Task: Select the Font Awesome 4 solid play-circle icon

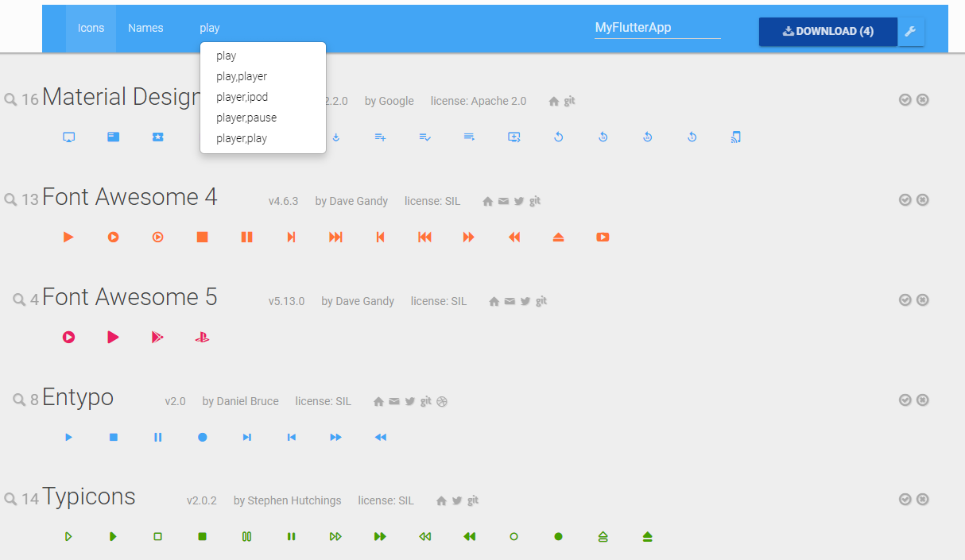Action: click(114, 237)
